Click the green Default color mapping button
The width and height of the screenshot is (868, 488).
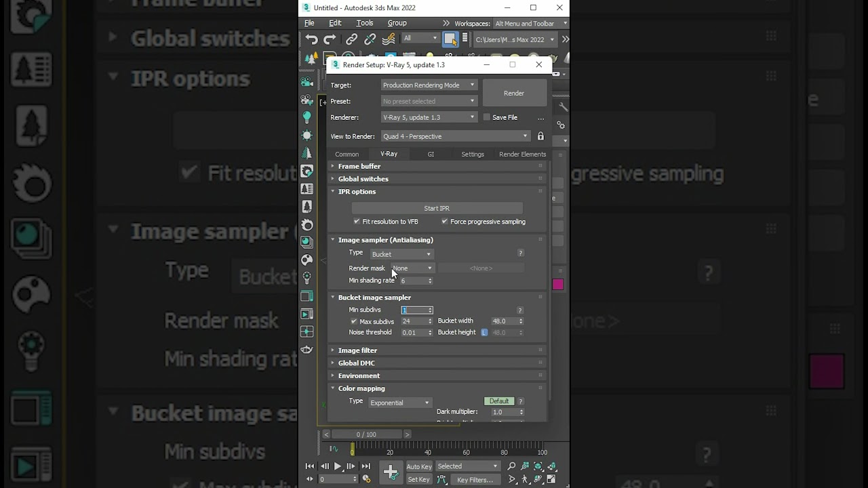click(x=499, y=401)
